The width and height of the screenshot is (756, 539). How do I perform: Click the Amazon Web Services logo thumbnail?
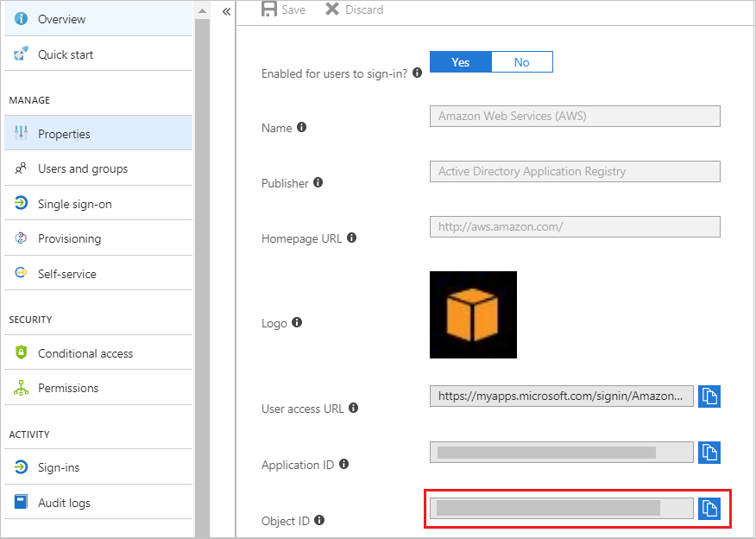473,314
